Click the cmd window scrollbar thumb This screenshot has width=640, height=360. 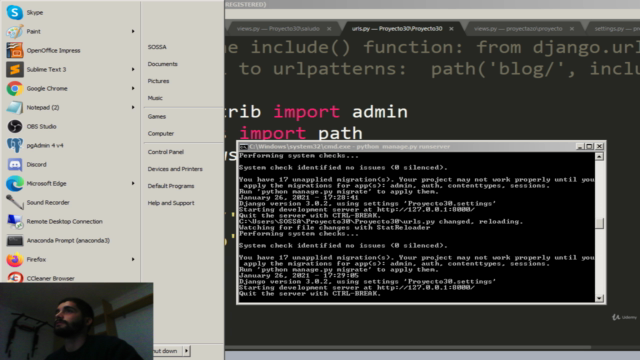599,224
